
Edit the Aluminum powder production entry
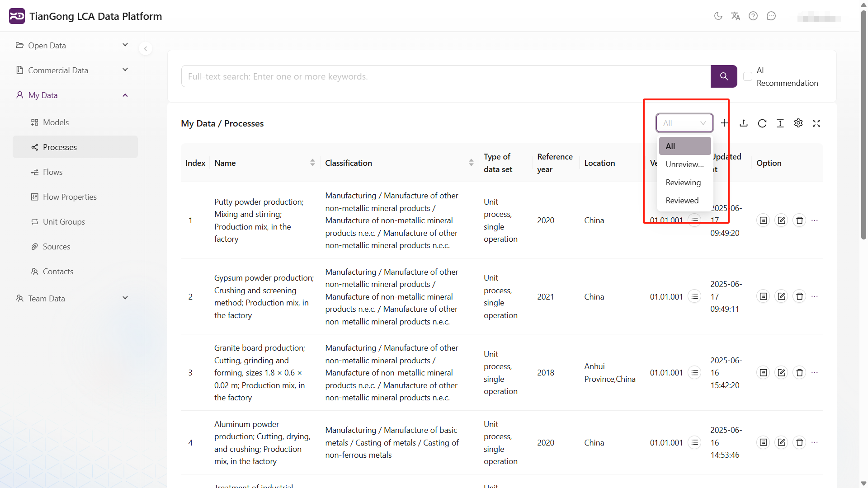click(782, 442)
